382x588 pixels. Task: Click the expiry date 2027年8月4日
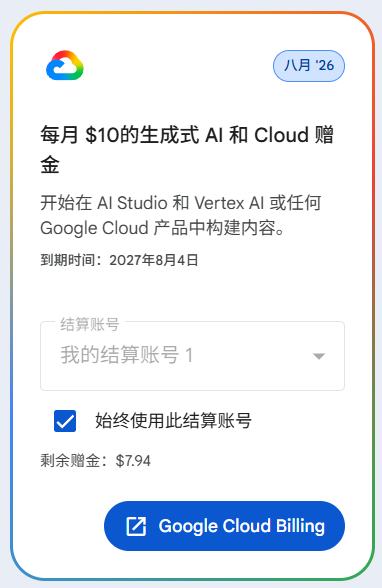pyautogui.click(x=154, y=260)
